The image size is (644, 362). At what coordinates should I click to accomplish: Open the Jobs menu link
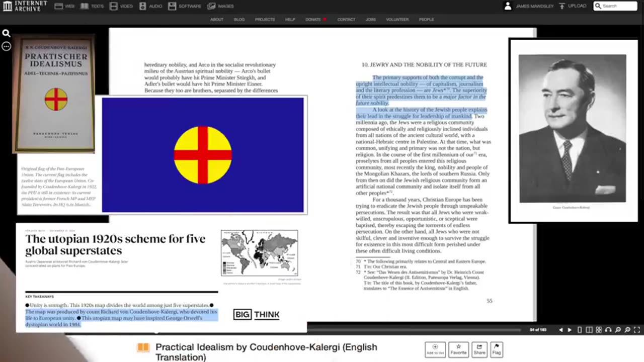click(x=371, y=20)
